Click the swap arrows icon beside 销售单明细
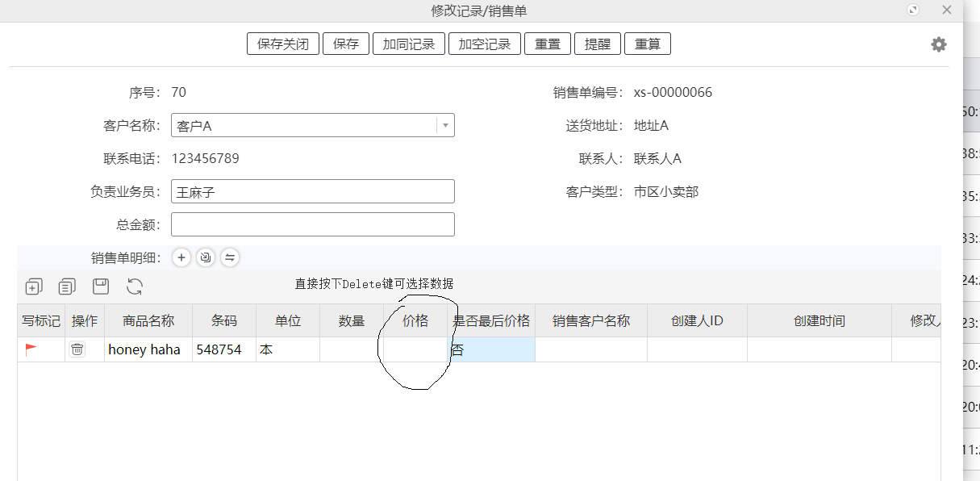 230,257
